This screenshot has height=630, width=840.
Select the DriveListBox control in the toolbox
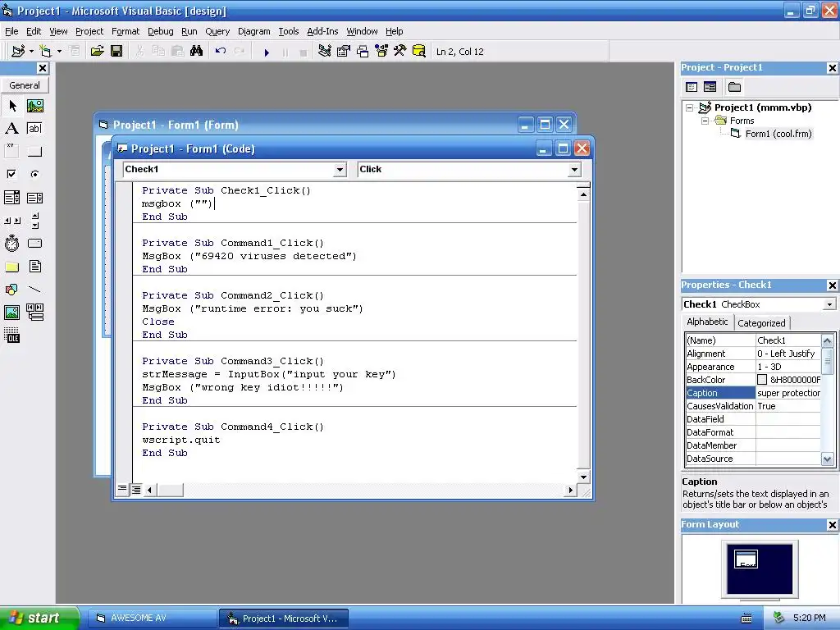(34, 243)
